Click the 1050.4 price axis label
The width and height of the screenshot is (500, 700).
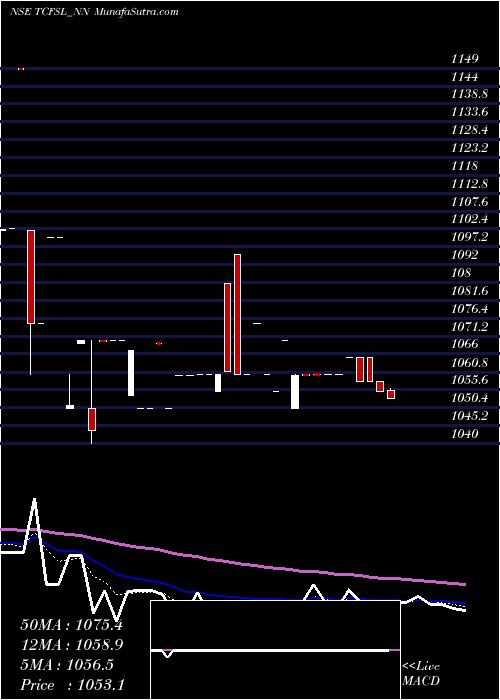[x=469, y=397]
